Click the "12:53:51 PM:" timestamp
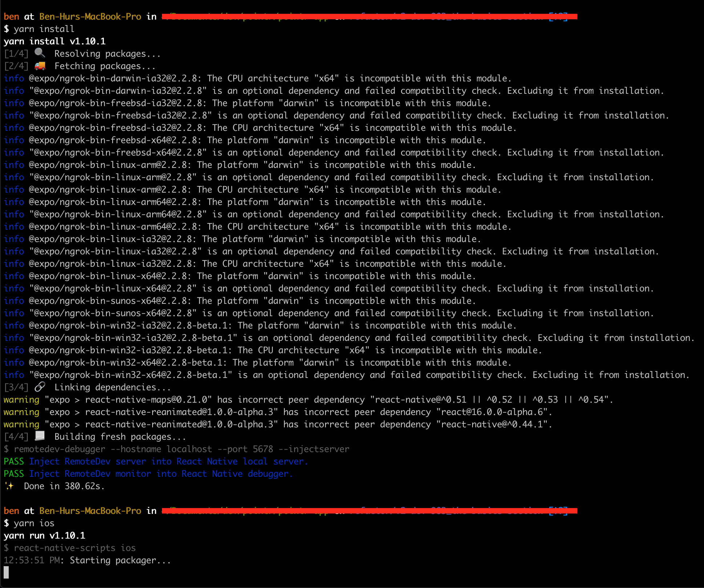 [x=34, y=560]
